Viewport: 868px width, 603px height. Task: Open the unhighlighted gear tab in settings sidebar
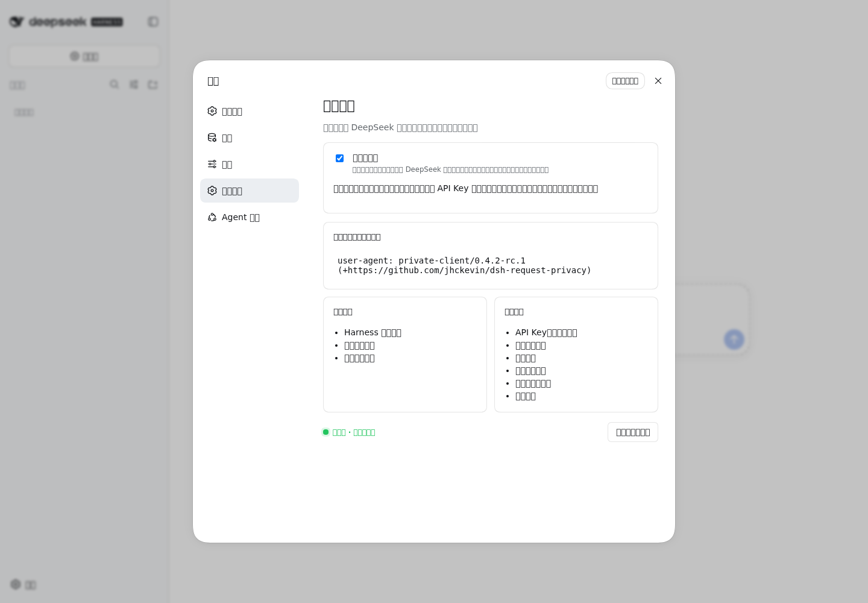click(249, 111)
